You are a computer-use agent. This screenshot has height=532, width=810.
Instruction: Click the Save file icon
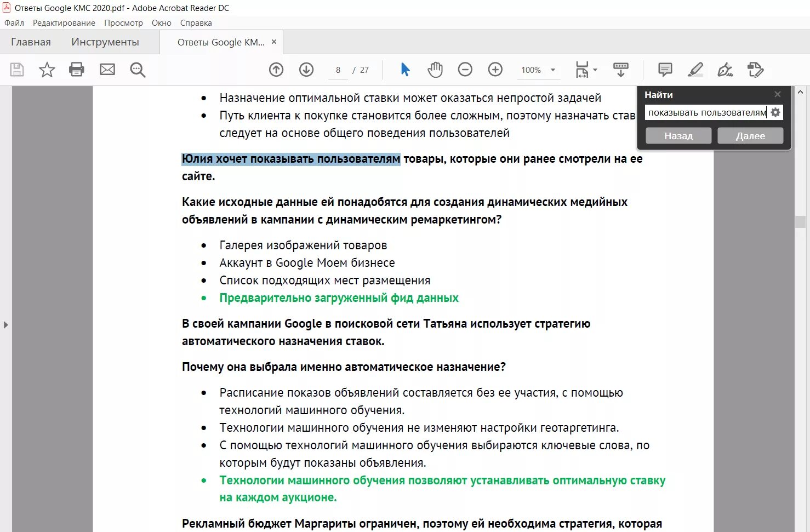click(x=17, y=70)
